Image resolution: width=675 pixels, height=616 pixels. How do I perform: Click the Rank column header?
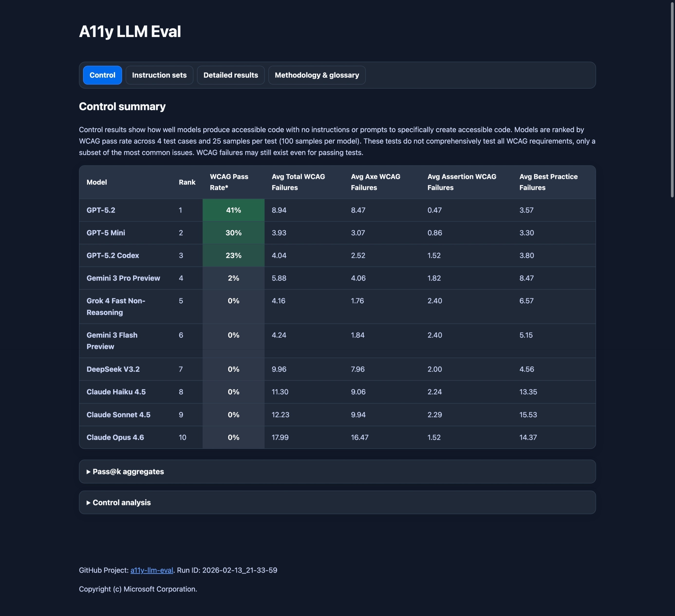(187, 182)
